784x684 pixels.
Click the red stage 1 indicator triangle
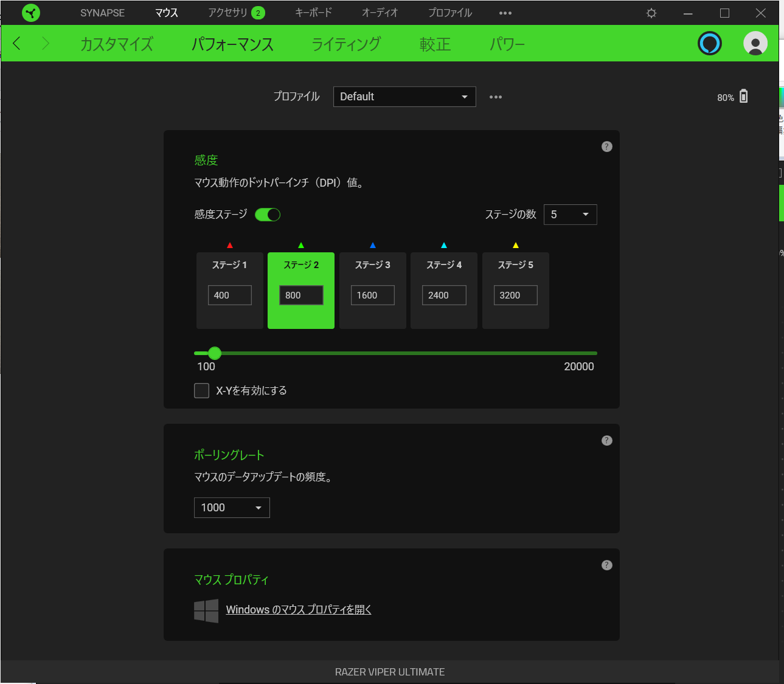click(x=230, y=245)
